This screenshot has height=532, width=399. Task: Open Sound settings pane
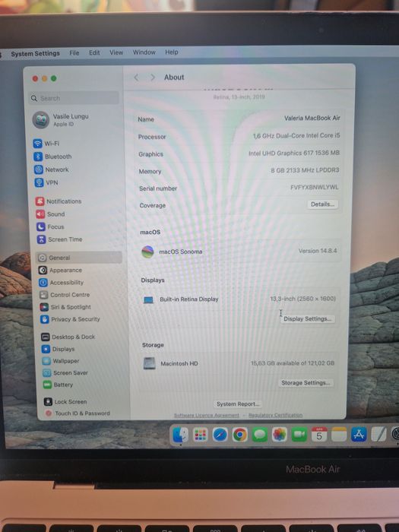(50, 214)
